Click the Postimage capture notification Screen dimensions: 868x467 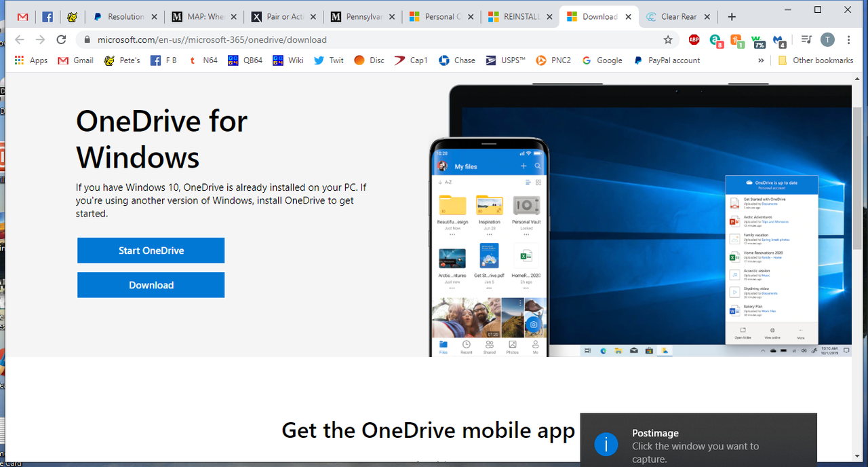pyautogui.click(x=698, y=440)
